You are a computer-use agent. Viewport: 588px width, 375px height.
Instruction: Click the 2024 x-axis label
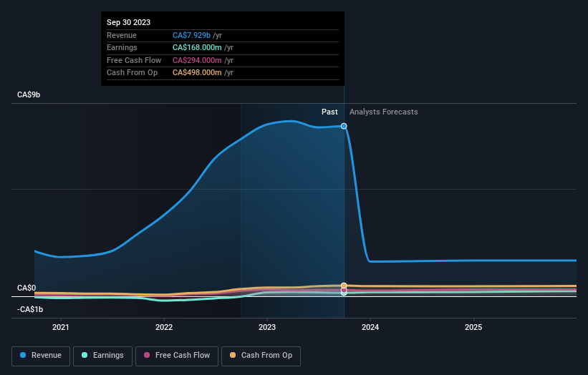pos(370,327)
